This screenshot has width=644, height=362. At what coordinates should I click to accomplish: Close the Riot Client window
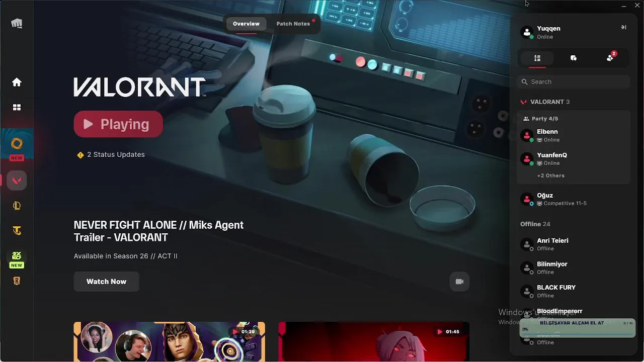pos(637,6)
